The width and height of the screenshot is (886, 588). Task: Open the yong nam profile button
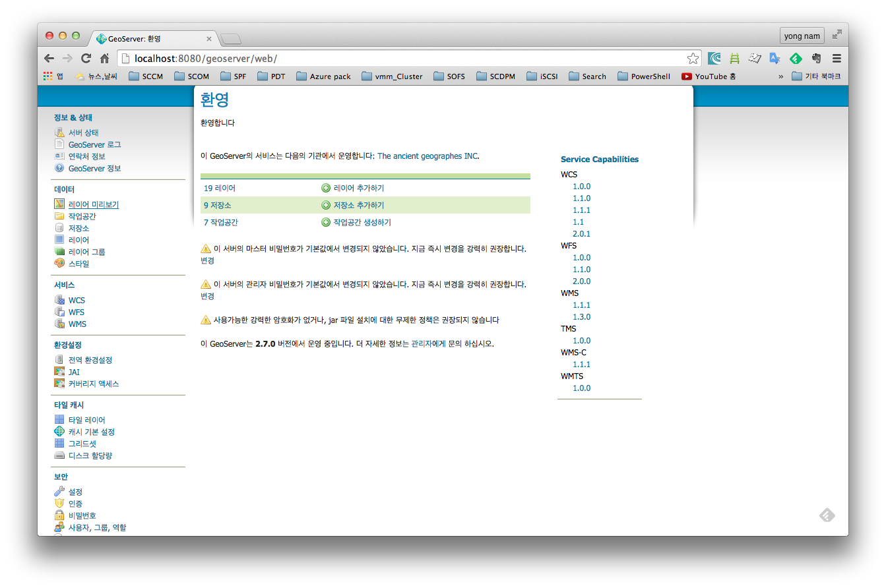[802, 36]
